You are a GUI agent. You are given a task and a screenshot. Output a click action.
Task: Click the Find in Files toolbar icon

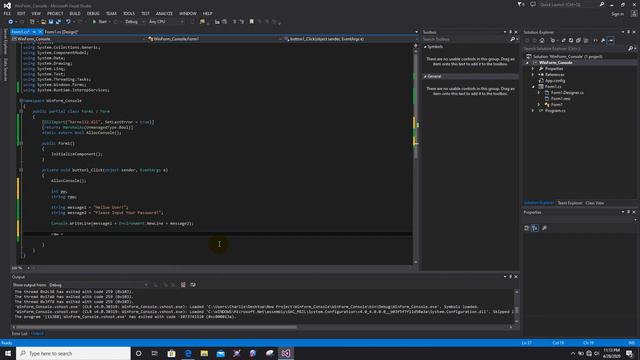coord(202,22)
